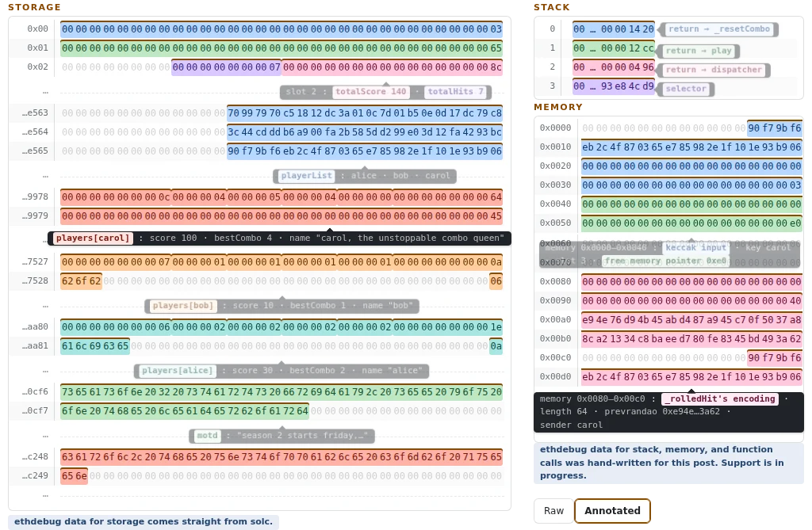
Task: Click memory row 0x00d0 bytes
Action: [691, 377]
